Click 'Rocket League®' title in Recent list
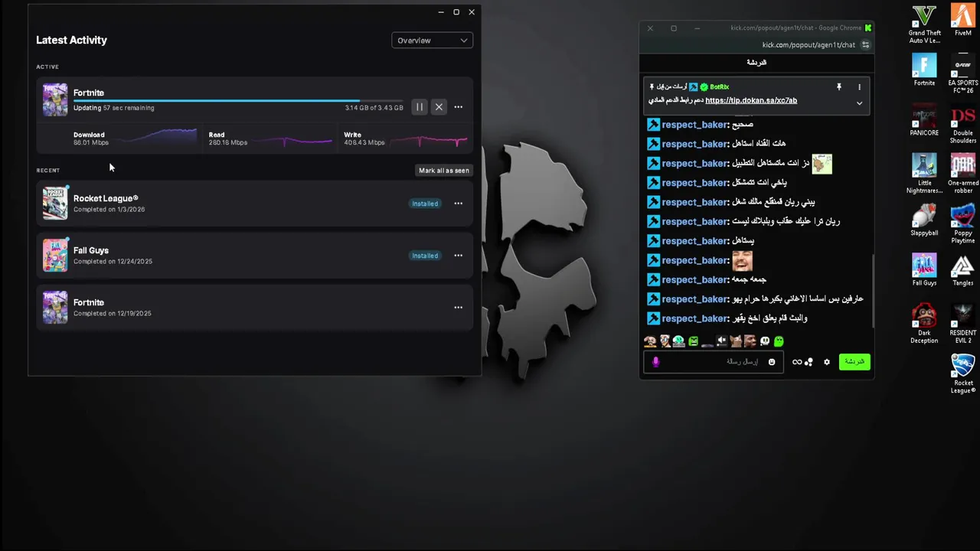 106,198
